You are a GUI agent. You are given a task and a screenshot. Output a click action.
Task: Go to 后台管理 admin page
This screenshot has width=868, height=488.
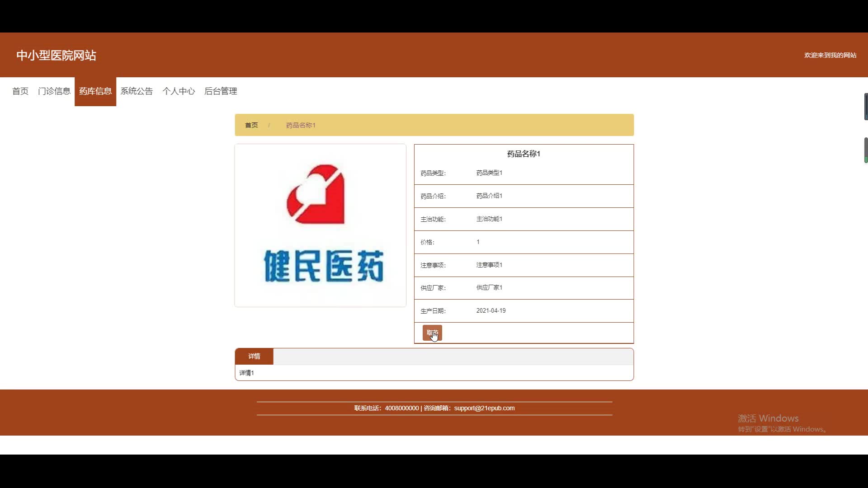coord(221,91)
